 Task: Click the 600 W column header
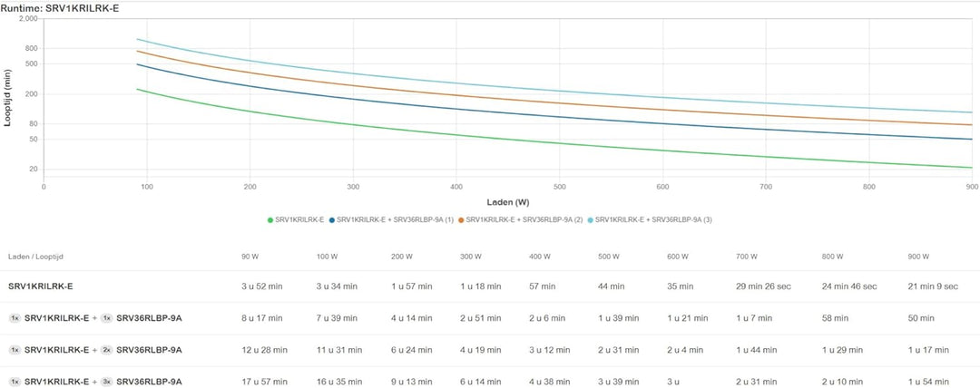pyautogui.click(x=679, y=257)
